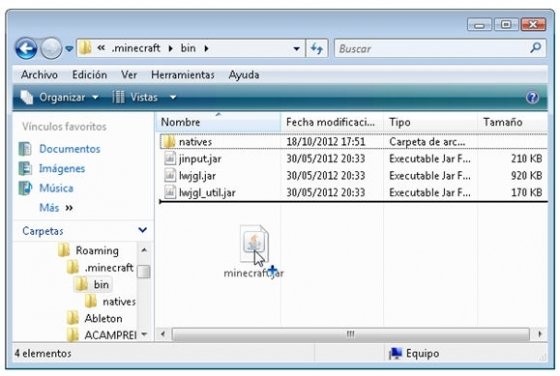Click the 920 KB size cell

click(526, 176)
